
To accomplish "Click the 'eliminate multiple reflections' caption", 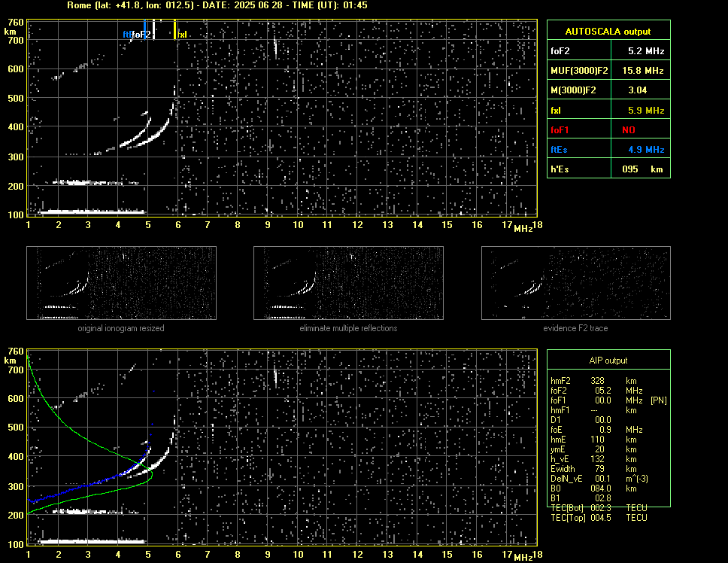I will point(348,328).
